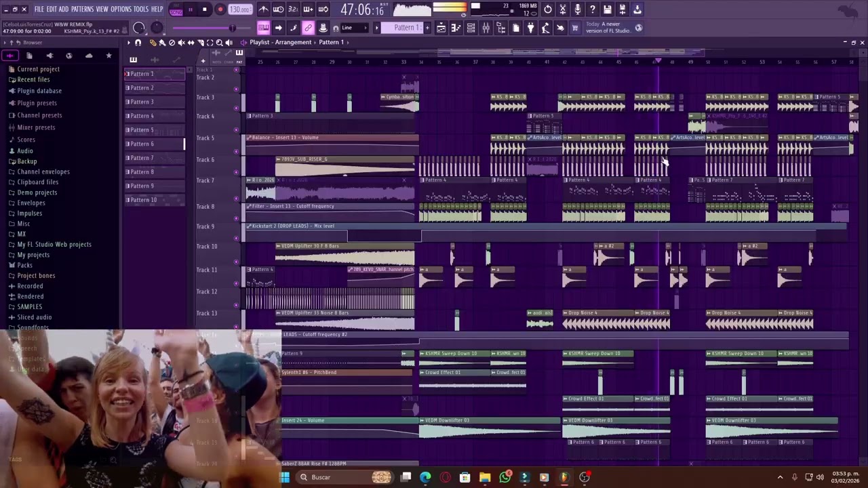Image resolution: width=868 pixels, height=488 pixels.
Task: Mute Track 5 using its toggle dot
Action: tap(236, 150)
